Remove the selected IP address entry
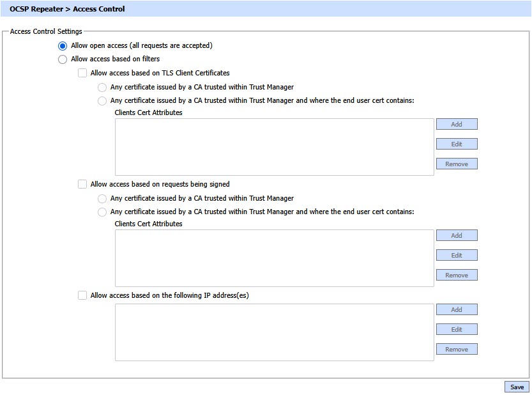The height and width of the screenshot is (395, 532). [457, 350]
